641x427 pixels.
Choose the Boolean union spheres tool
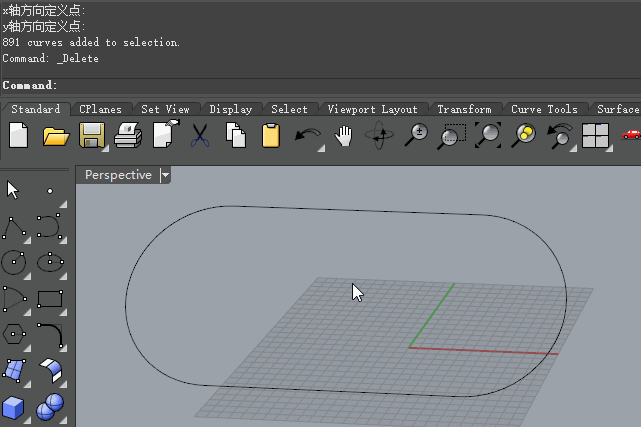click(x=50, y=407)
